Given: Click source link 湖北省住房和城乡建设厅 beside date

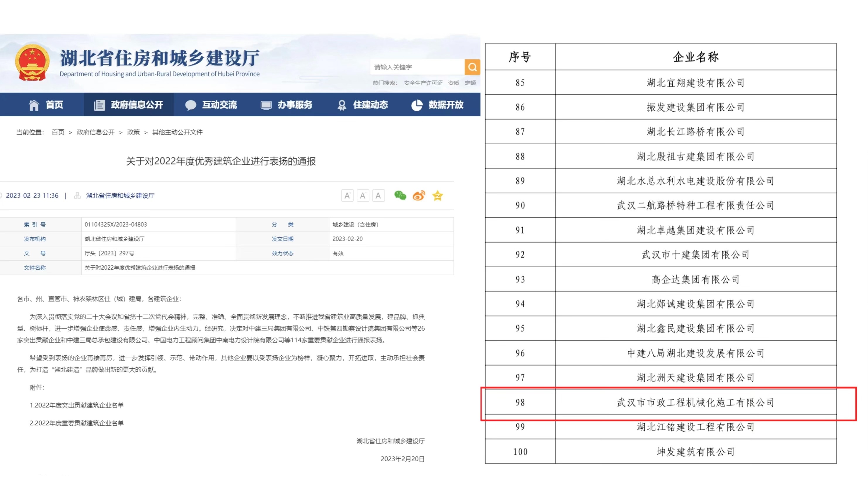Looking at the screenshot, I should click(x=120, y=195).
